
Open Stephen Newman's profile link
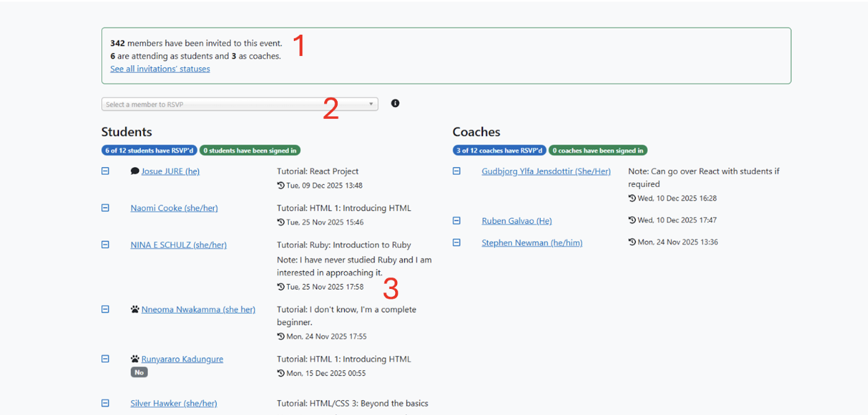pyautogui.click(x=532, y=243)
